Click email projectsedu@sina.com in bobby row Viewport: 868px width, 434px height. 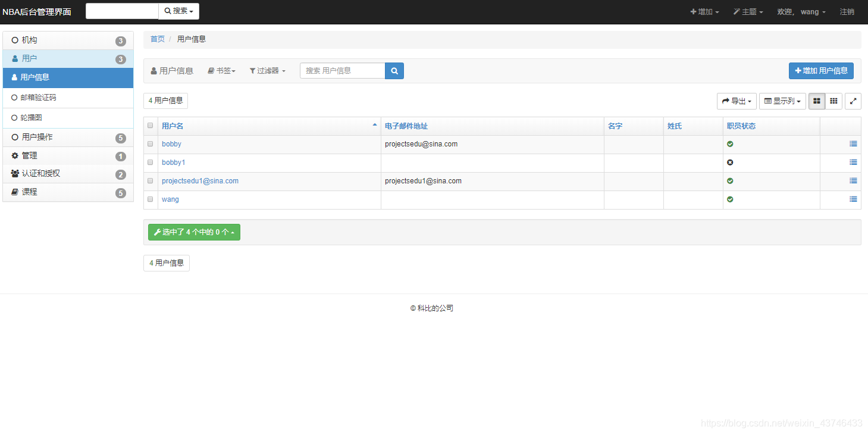click(421, 144)
